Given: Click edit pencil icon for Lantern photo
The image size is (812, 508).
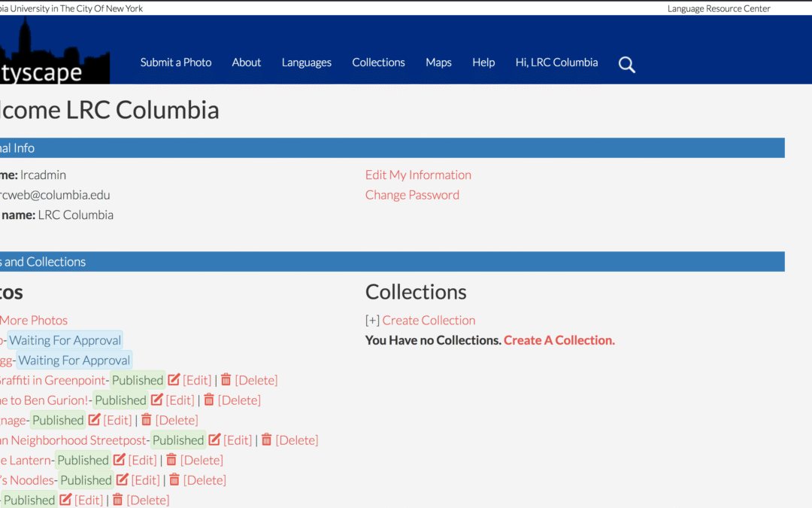Looking at the screenshot, I should [x=120, y=460].
